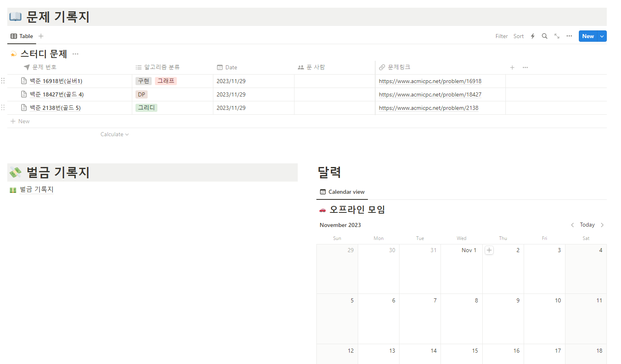Click the DP tag

click(142, 94)
